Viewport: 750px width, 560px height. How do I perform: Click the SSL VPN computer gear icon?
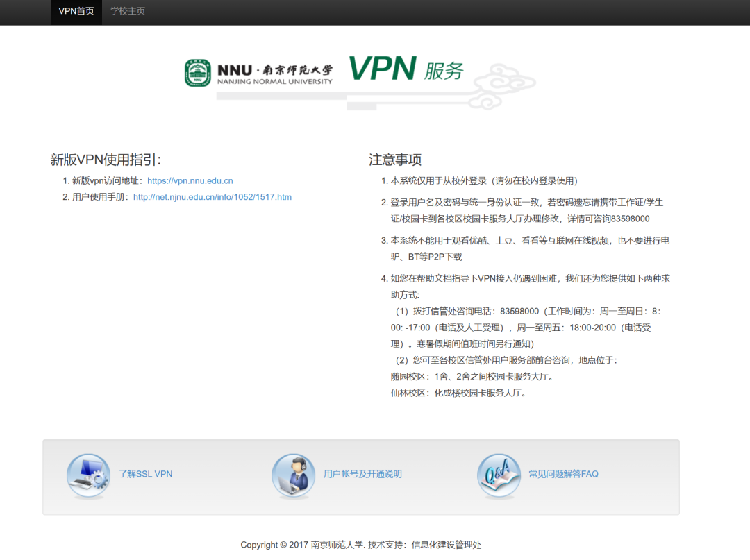(x=88, y=476)
